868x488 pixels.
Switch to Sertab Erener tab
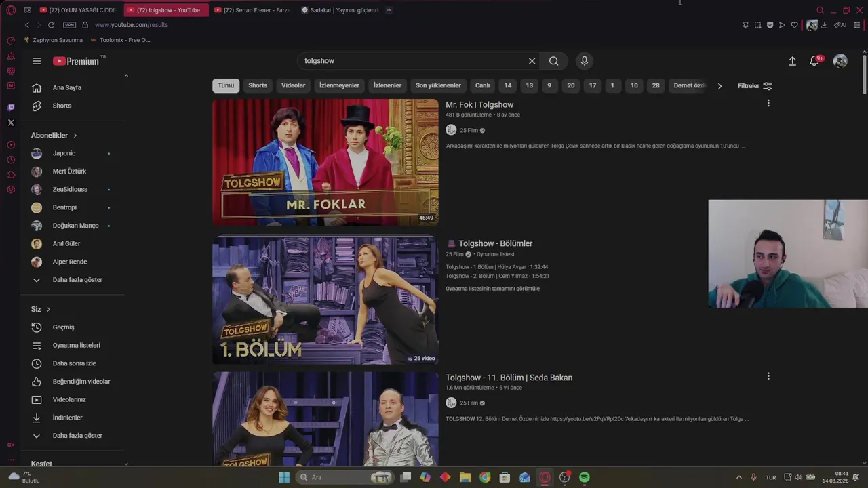tap(252, 10)
